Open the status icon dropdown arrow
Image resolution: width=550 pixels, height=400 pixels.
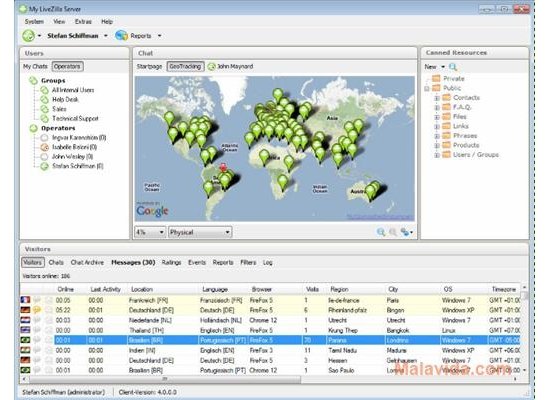pyautogui.click(x=39, y=36)
